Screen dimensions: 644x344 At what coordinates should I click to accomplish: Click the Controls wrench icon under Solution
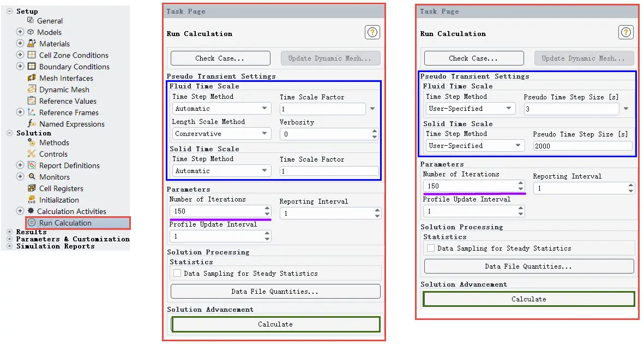[32, 153]
